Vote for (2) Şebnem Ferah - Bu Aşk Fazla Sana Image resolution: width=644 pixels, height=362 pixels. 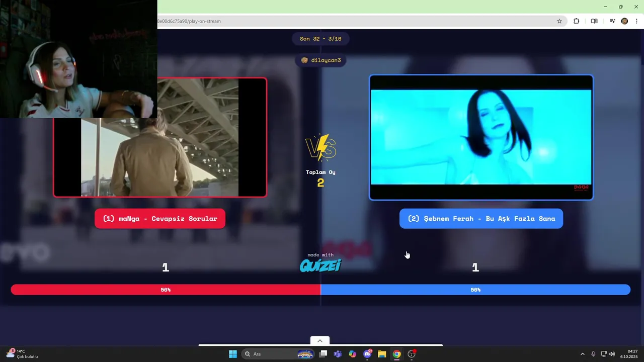click(481, 219)
